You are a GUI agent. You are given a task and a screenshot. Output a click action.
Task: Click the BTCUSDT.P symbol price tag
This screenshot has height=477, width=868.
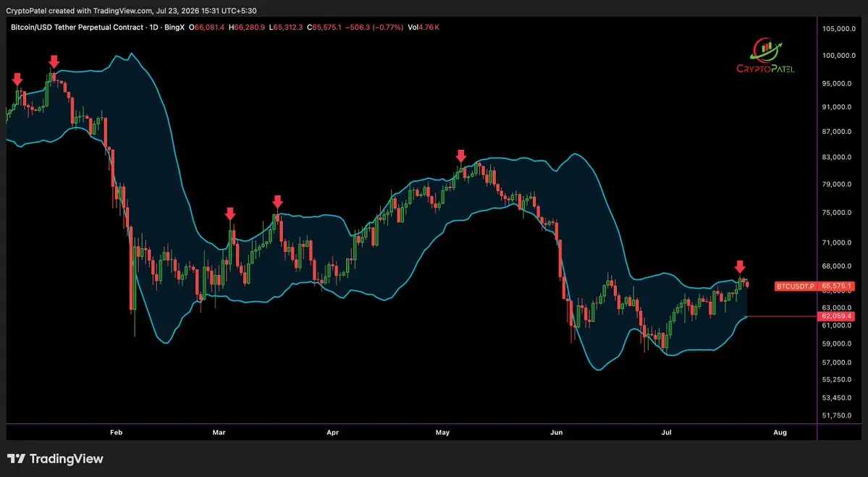pos(796,286)
